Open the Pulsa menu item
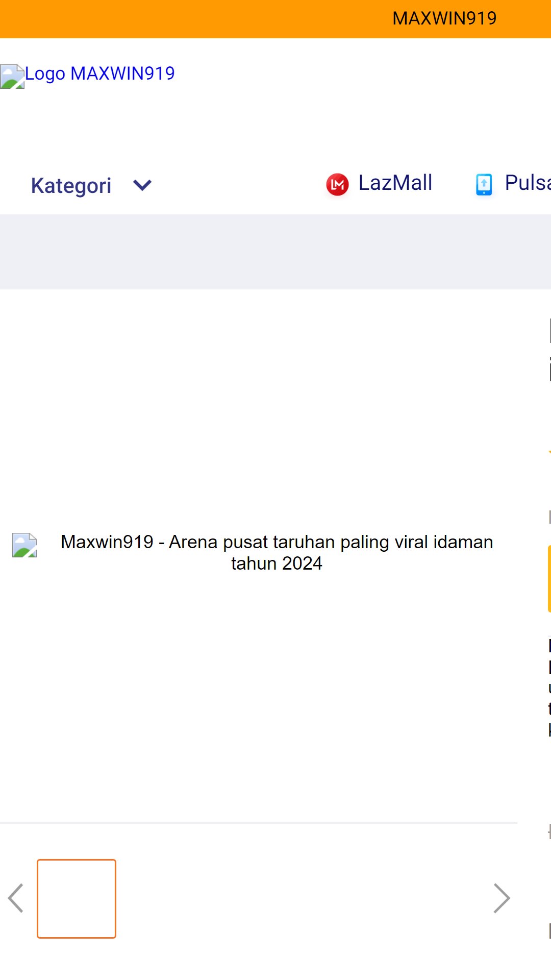 coord(527,183)
